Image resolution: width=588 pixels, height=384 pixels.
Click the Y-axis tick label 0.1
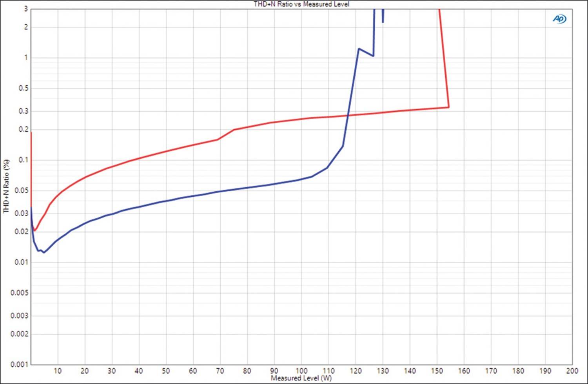coord(24,160)
